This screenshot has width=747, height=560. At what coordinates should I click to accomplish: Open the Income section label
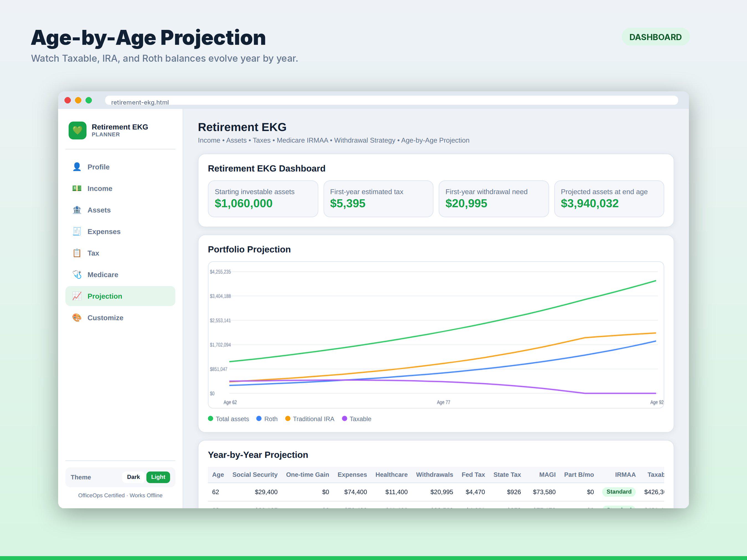coord(100,189)
